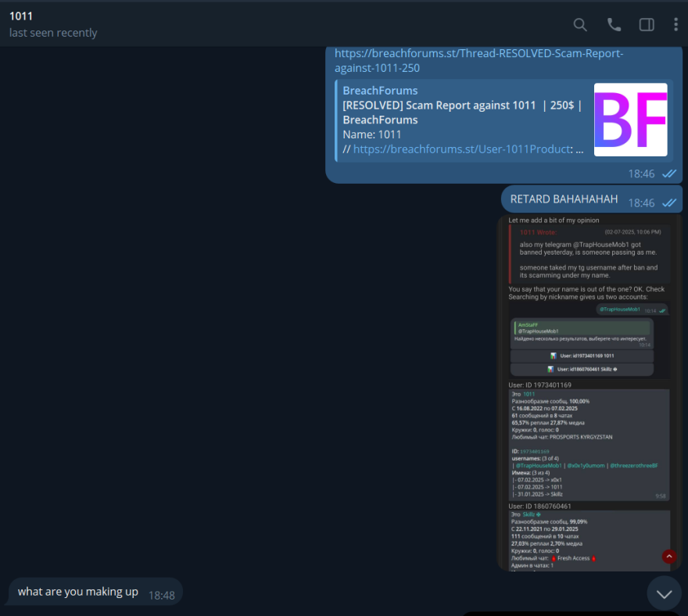This screenshot has width=688, height=616.
Task: Click the chat header name 1011
Action: coord(21,16)
